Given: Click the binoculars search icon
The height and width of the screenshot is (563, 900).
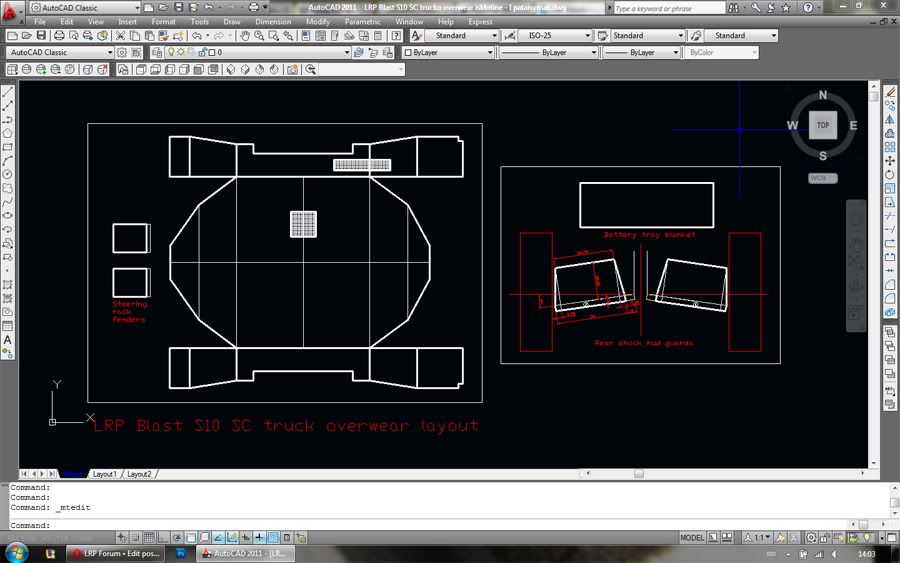Looking at the screenshot, I should click(734, 8).
